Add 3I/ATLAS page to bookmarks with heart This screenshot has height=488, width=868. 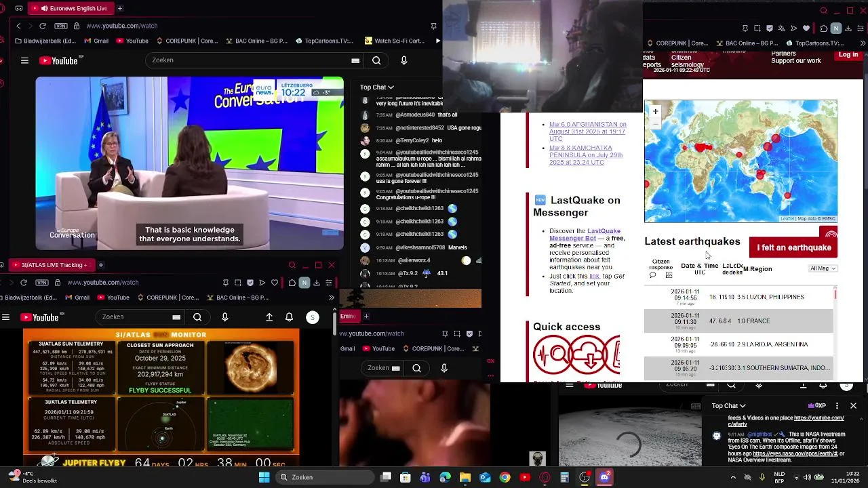click(274, 283)
